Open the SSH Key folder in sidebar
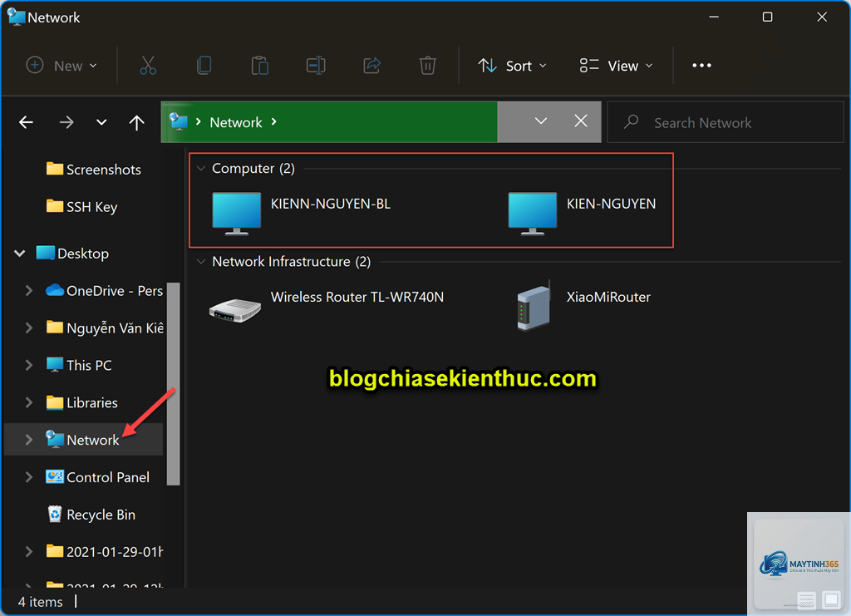Screen dimensions: 851x616 pyautogui.click(x=82, y=207)
